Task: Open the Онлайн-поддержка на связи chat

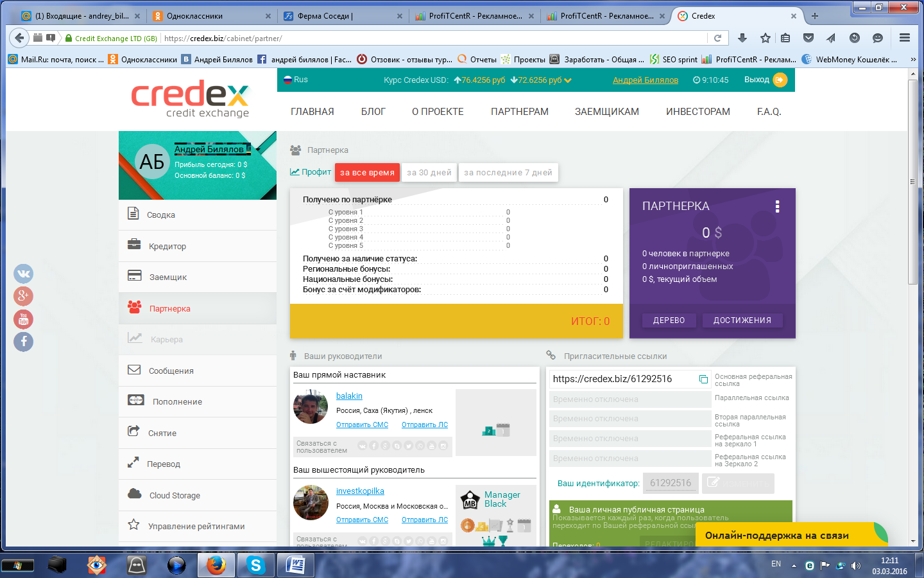Action: click(x=791, y=535)
